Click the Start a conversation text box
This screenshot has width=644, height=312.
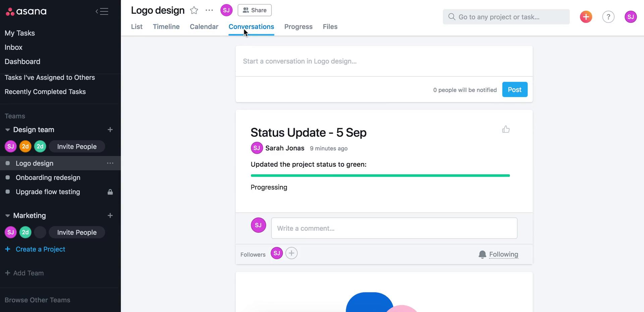384,61
